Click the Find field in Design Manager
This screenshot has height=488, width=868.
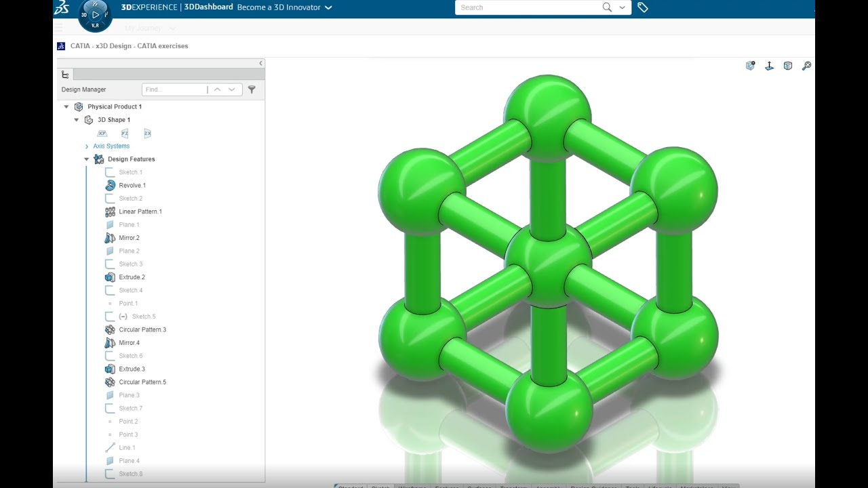coord(175,89)
